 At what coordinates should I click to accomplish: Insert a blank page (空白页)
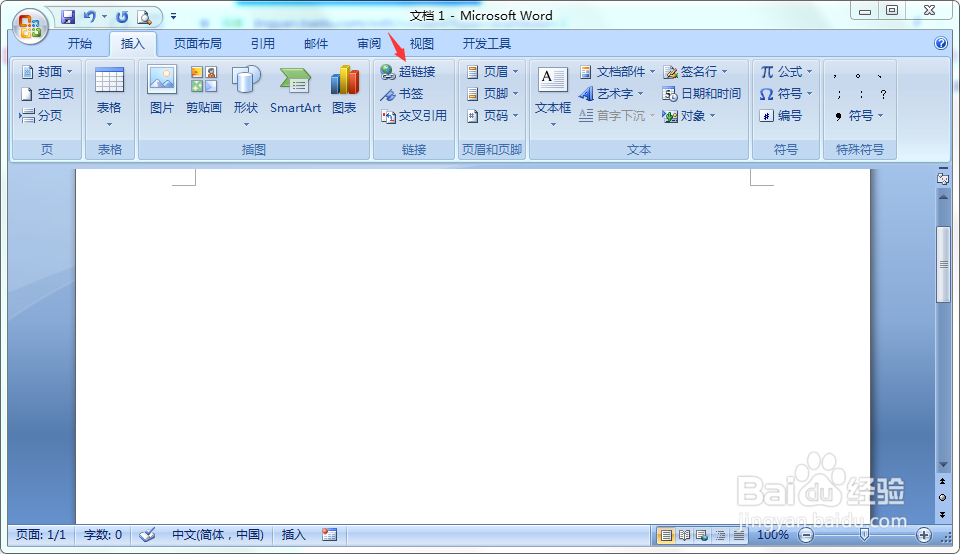[47, 94]
